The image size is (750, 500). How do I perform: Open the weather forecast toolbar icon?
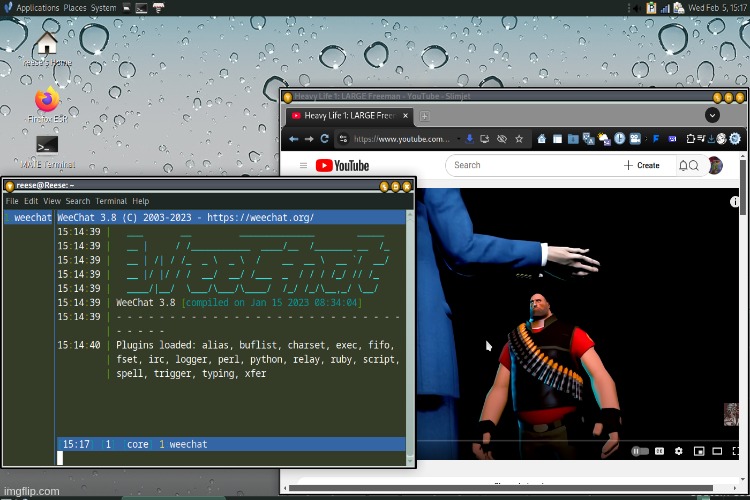[x=604, y=139]
